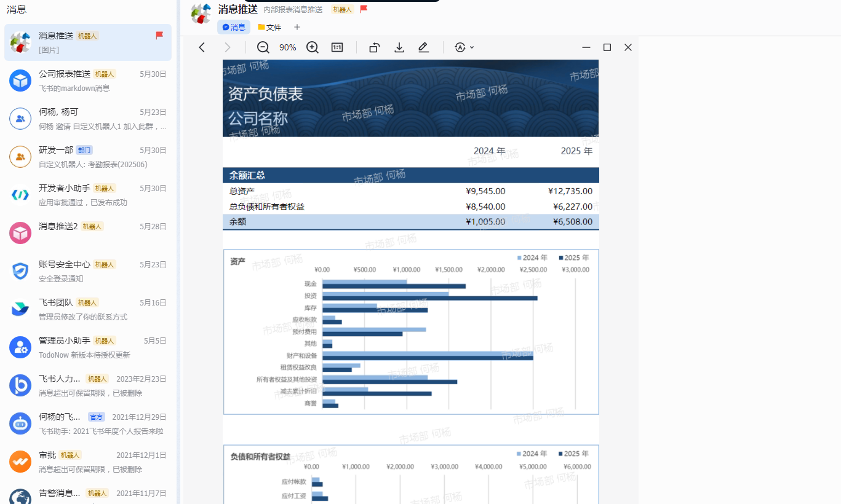
Task: Click the 内部报表消息推送 description text
Action: click(x=293, y=10)
